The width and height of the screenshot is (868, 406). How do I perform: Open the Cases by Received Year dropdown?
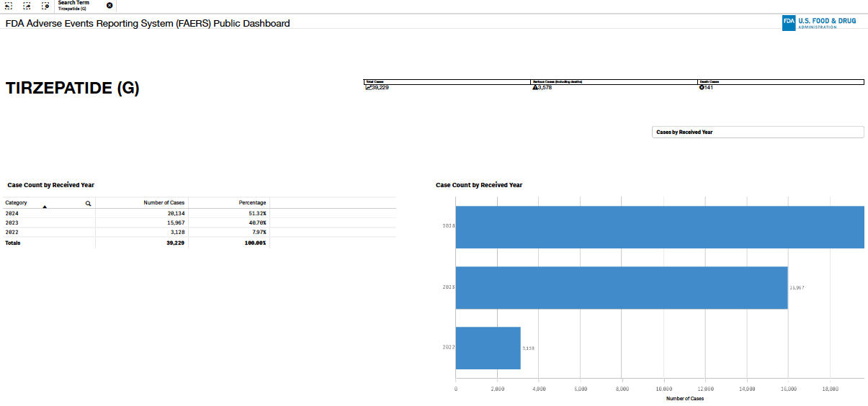[758, 132]
